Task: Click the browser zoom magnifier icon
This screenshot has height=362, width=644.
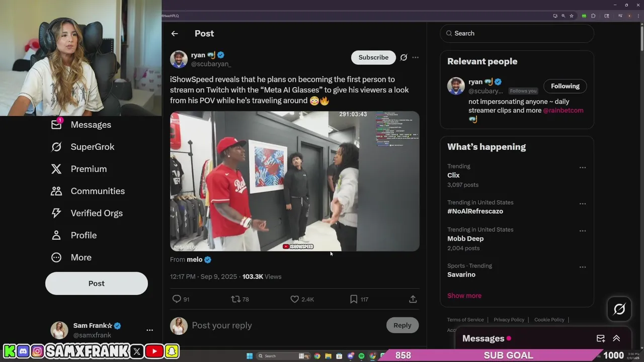Action: 563,16
